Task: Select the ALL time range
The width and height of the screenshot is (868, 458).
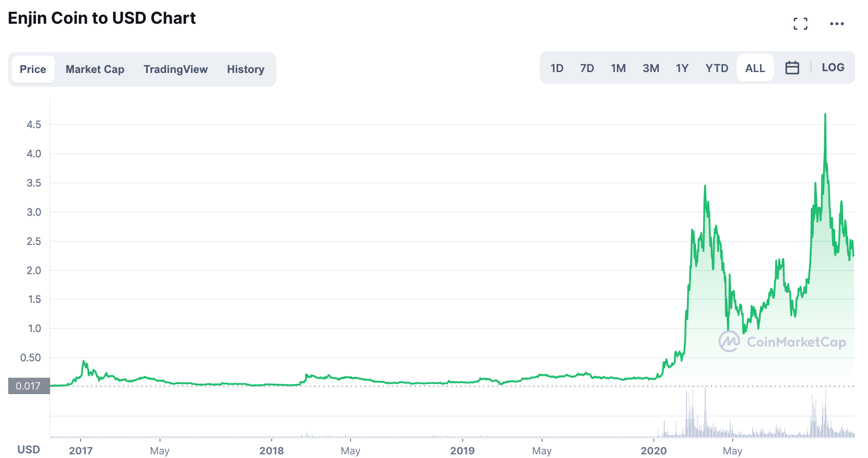Action: [x=755, y=68]
